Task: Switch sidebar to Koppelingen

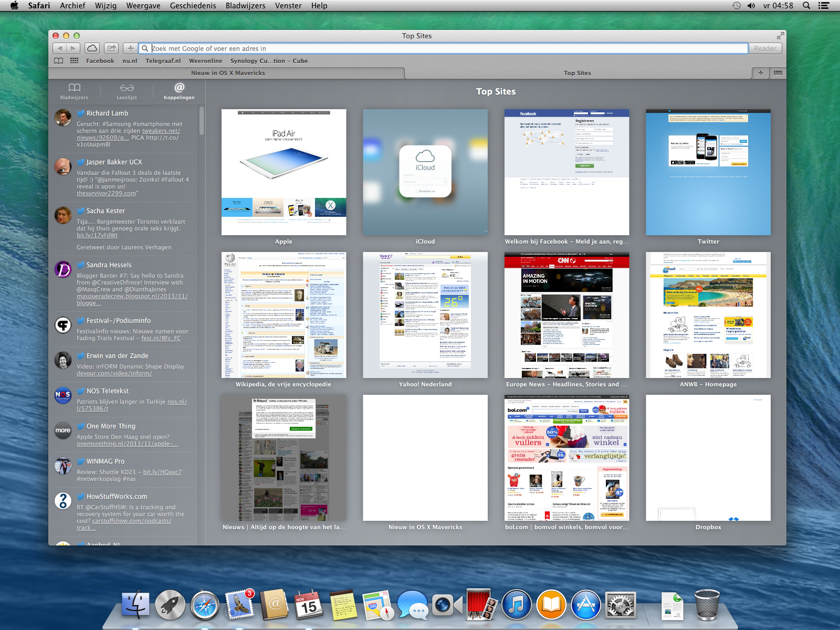Action: (179, 91)
